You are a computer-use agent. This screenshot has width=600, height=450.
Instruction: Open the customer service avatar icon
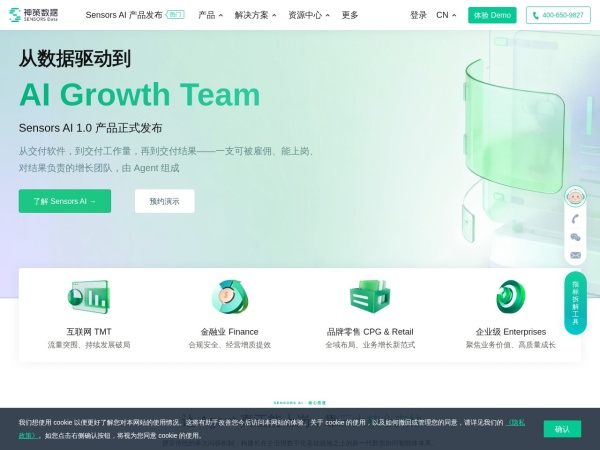575,197
